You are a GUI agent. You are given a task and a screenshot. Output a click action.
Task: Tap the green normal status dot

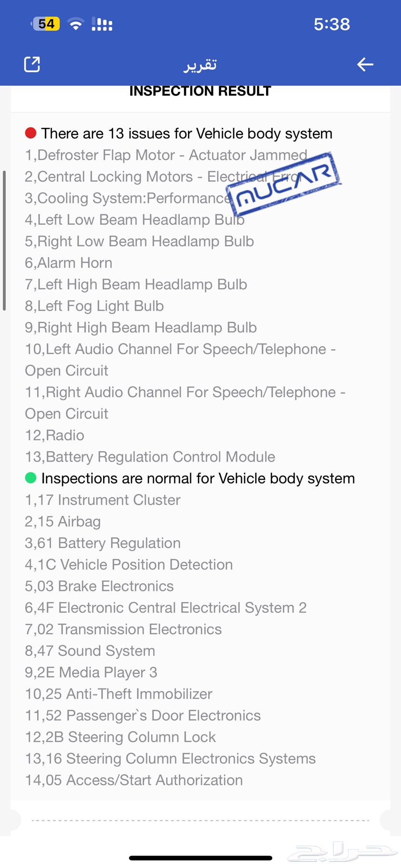pos(31,478)
